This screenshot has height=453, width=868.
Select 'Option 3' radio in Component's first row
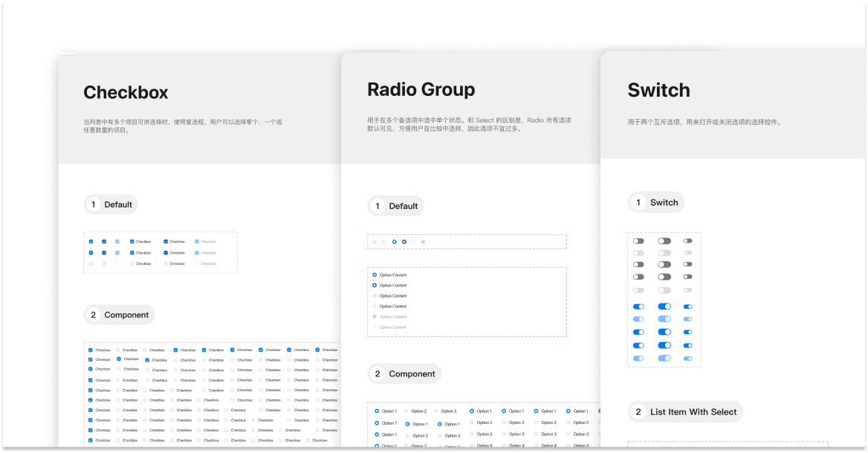pyautogui.click(x=436, y=411)
